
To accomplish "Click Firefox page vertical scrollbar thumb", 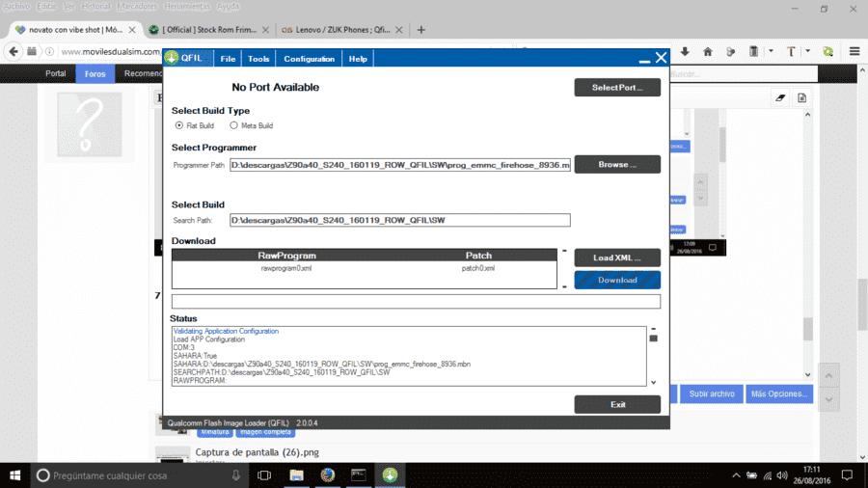I will 862,303.
